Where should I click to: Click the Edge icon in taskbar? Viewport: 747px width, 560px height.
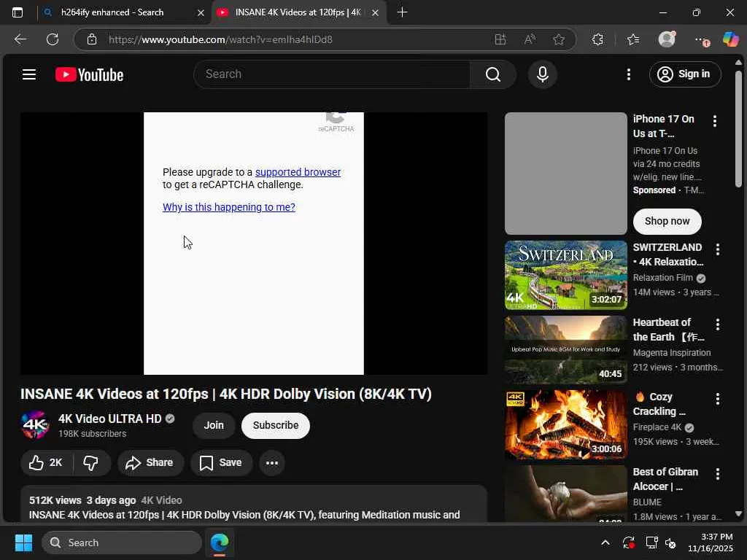point(220,542)
